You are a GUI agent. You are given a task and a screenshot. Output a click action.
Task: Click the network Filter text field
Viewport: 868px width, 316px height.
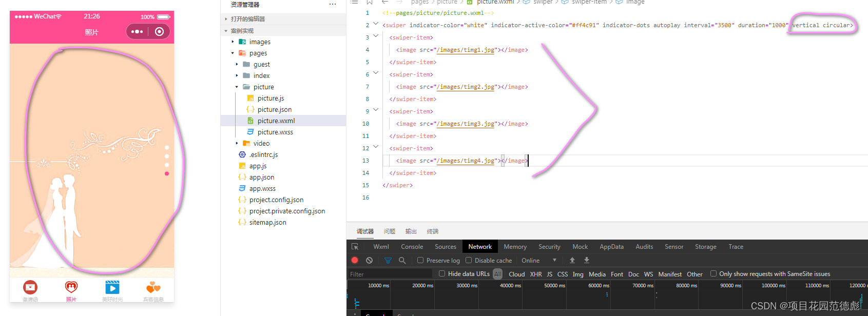coord(390,274)
